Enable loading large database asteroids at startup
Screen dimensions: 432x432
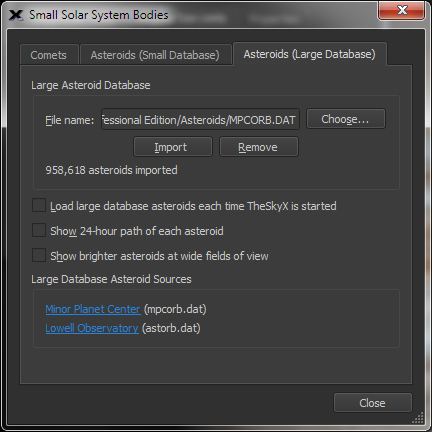[x=39, y=205]
